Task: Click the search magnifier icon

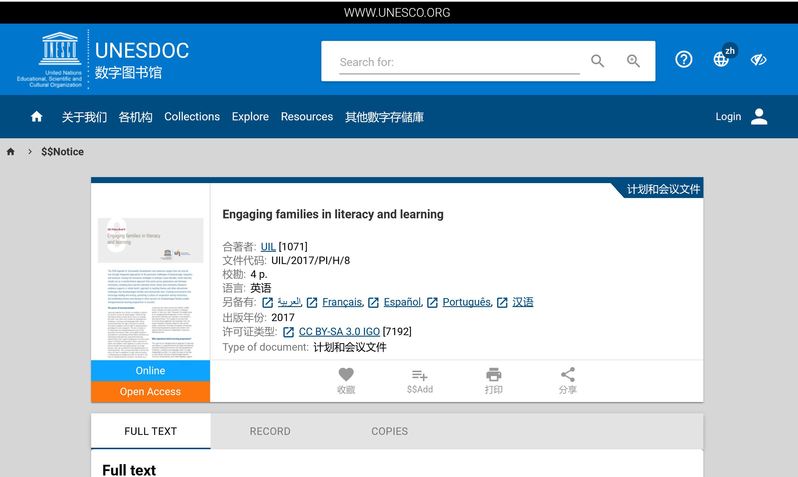Action: pyautogui.click(x=597, y=61)
